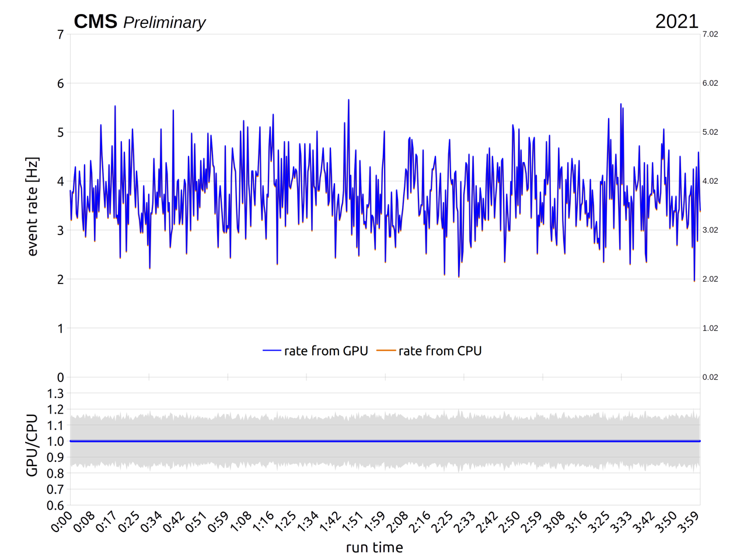The height and width of the screenshot is (560, 747).
Task: Click the 'run time' axis title
Action: [374, 547]
